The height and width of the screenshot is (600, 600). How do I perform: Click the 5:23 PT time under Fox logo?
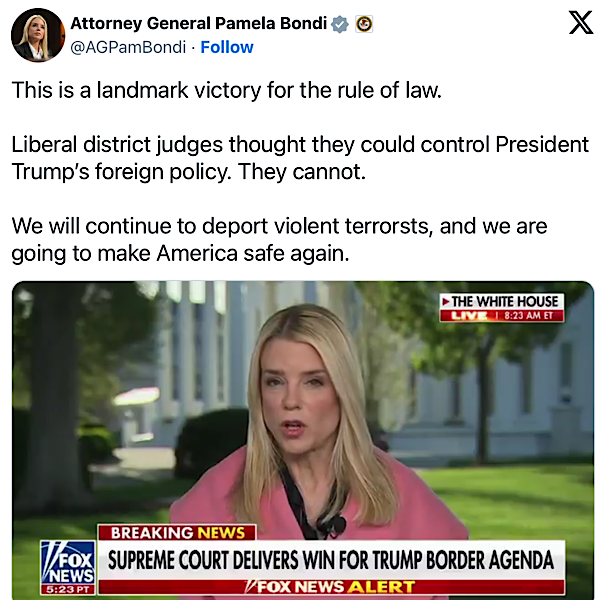pos(68,590)
